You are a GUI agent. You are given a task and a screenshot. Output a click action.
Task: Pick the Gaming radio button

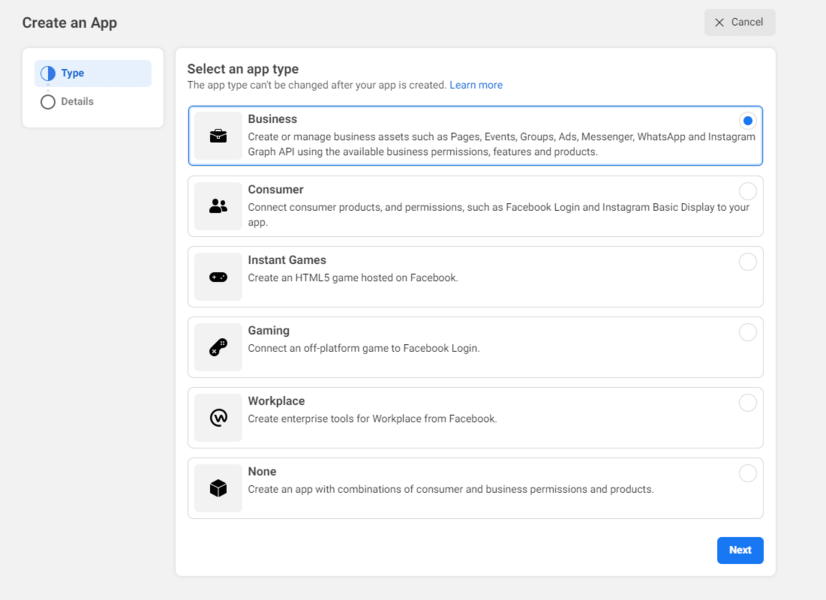pyautogui.click(x=747, y=332)
